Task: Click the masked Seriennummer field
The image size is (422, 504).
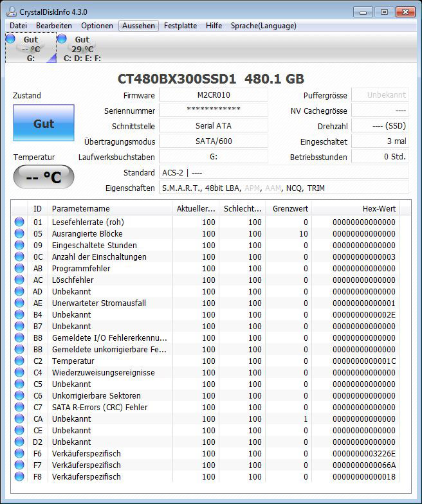Action: click(x=214, y=111)
